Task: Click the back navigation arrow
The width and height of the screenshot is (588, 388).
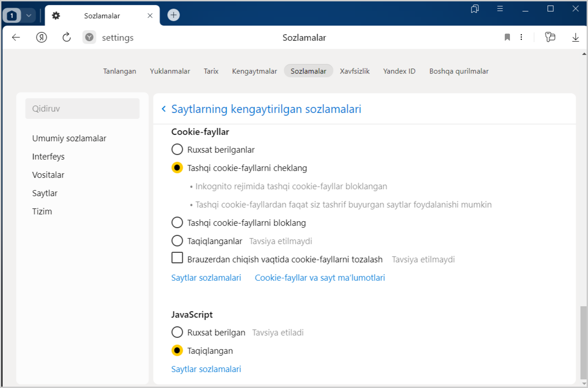Action: pyautogui.click(x=16, y=37)
